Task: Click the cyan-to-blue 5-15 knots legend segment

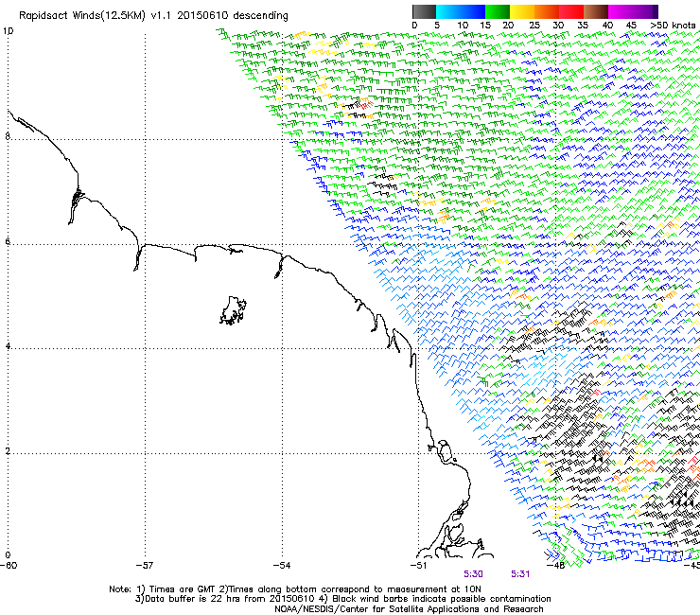Action: click(461, 11)
